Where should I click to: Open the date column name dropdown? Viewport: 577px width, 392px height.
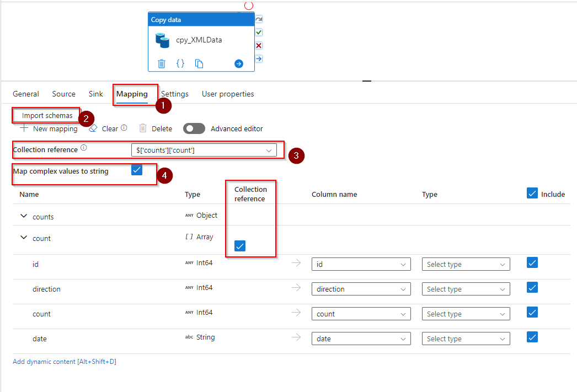click(x=361, y=339)
